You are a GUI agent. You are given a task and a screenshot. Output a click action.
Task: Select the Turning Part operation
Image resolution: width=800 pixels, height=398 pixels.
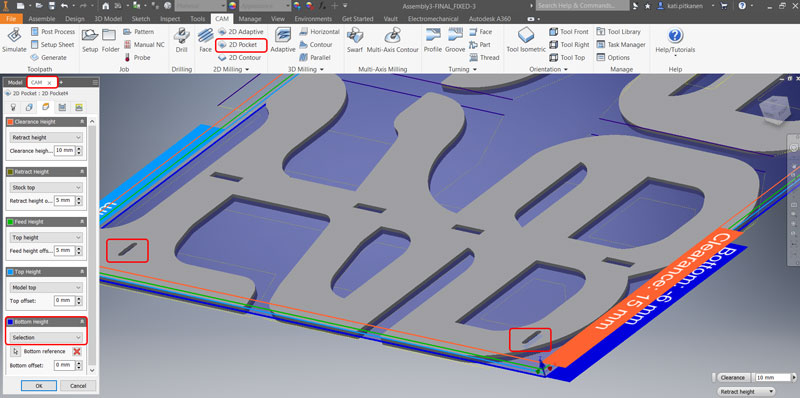pos(480,44)
